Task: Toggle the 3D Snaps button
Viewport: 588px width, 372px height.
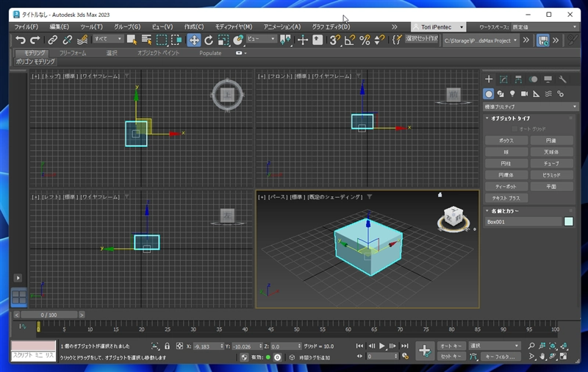Action: [334, 40]
